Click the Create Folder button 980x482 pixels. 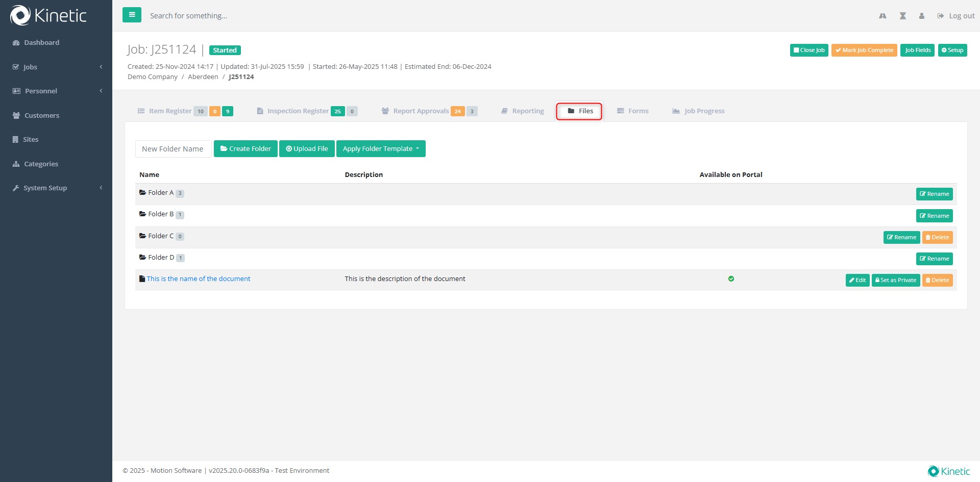pos(246,149)
